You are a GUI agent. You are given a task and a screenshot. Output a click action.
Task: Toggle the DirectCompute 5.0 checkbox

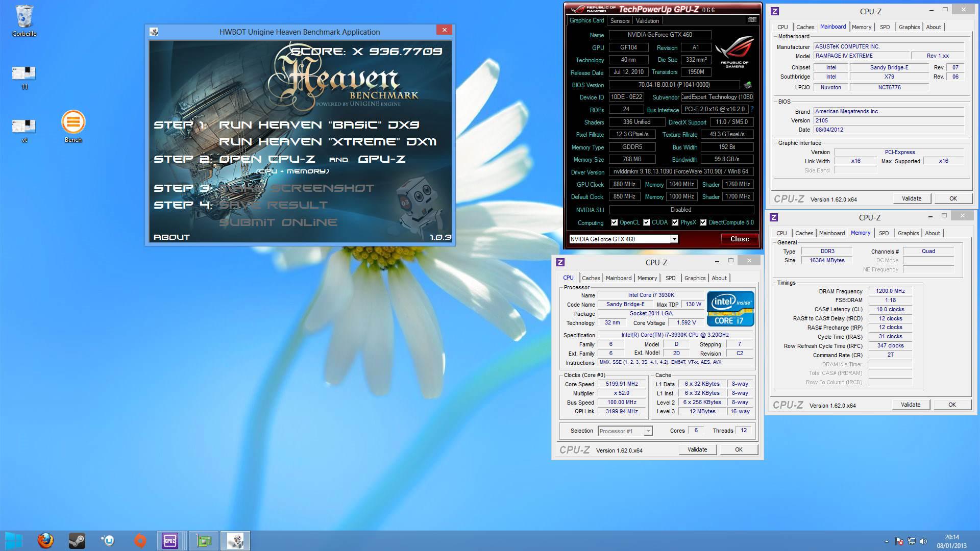[x=703, y=222]
